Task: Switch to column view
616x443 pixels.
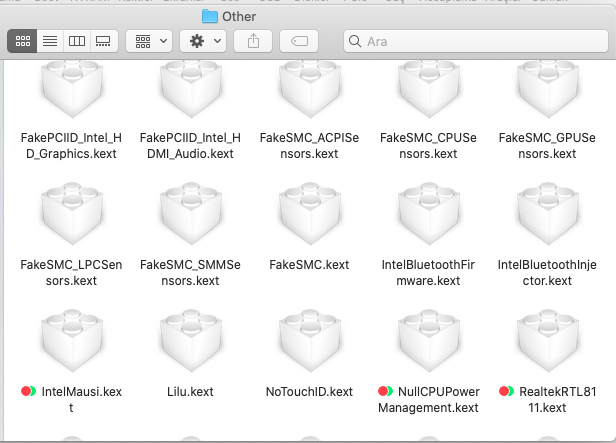Action: pos(76,41)
